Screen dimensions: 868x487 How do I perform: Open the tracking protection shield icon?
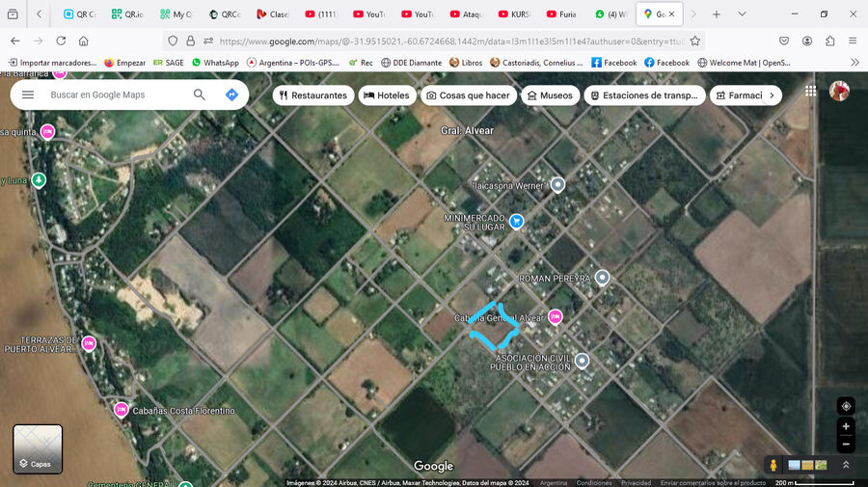(173, 41)
